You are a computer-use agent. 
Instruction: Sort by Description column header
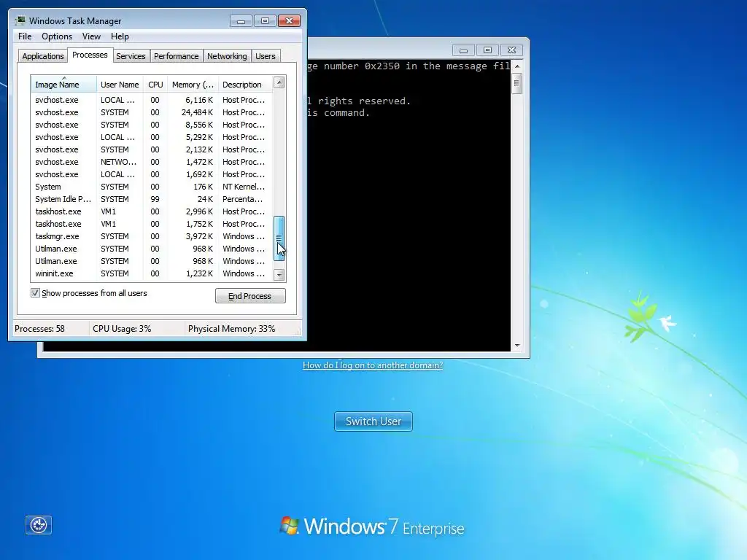[x=245, y=85]
